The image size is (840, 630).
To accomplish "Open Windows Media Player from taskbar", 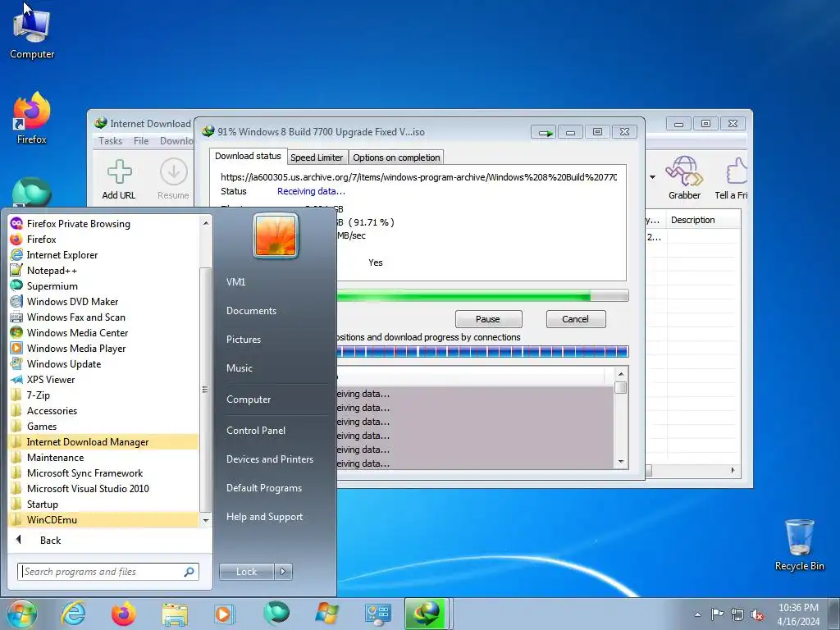I will coord(225,614).
